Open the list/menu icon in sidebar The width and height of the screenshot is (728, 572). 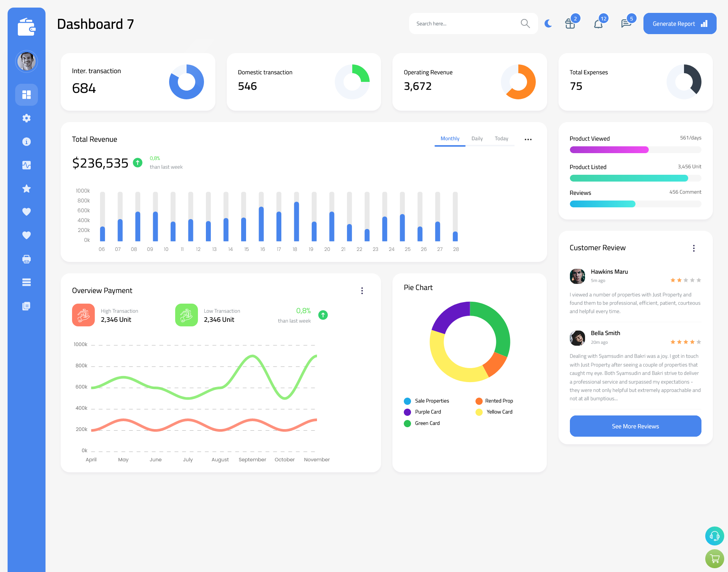[27, 282]
